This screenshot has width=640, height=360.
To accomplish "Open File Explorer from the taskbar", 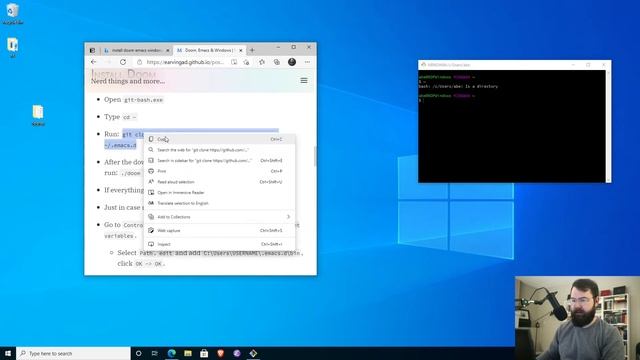I will pos(188,353).
